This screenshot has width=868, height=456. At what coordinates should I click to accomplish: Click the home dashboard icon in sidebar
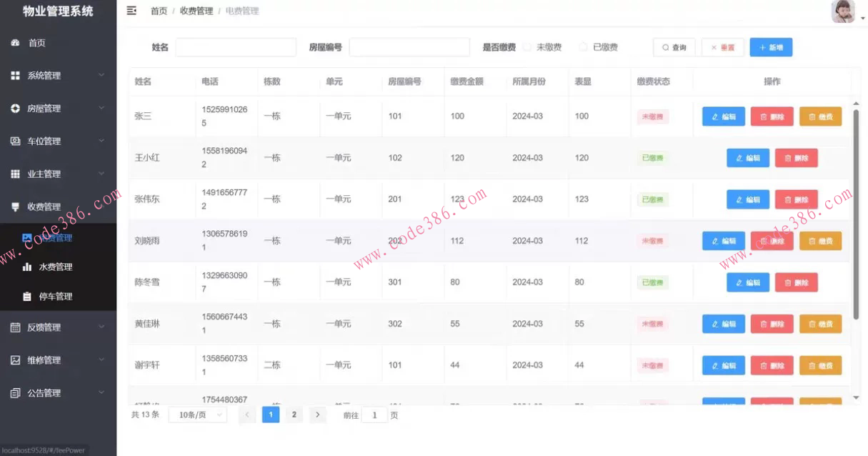tap(15, 43)
